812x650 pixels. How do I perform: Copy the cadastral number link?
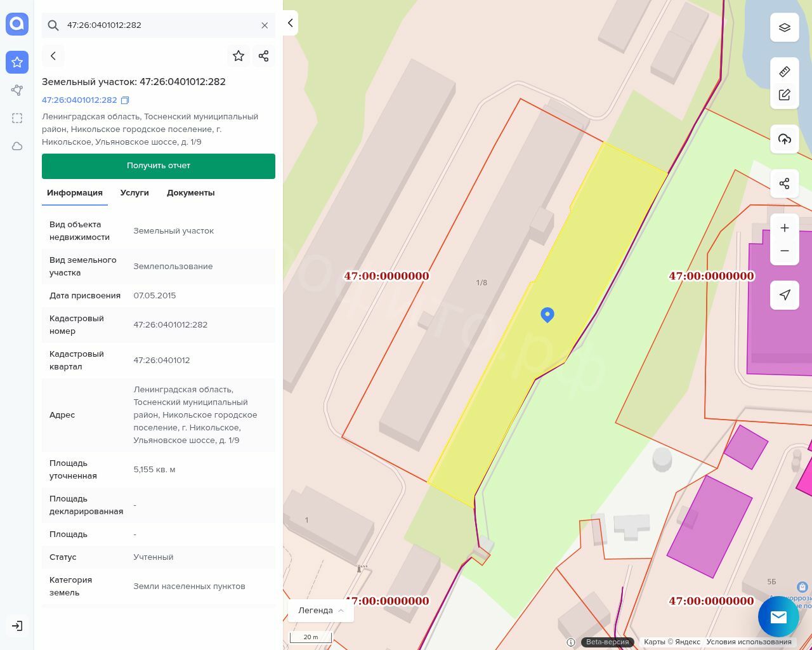point(125,100)
